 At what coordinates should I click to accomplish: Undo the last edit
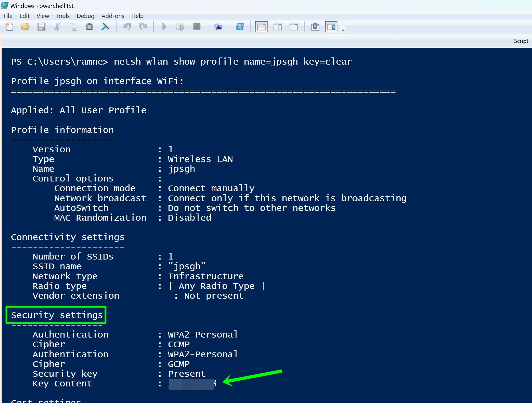[127, 27]
